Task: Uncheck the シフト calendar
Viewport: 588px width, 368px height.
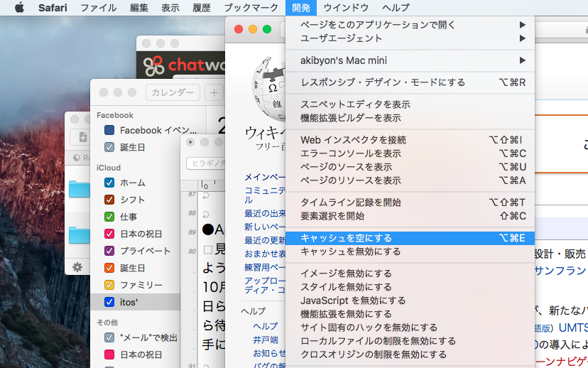Action: (109, 200)
